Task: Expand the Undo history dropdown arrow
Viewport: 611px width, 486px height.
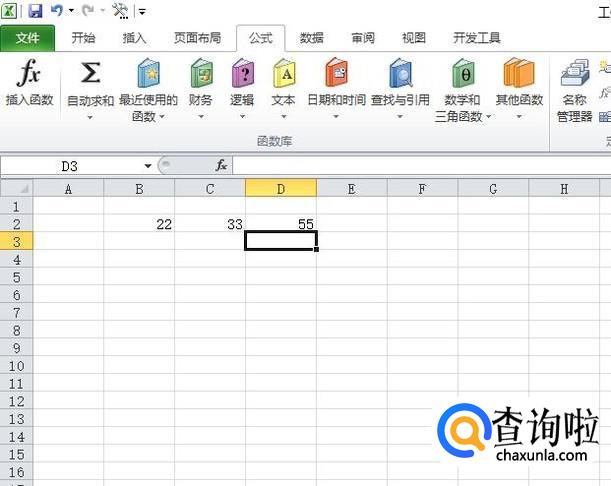Action: [x=71, y=11]
